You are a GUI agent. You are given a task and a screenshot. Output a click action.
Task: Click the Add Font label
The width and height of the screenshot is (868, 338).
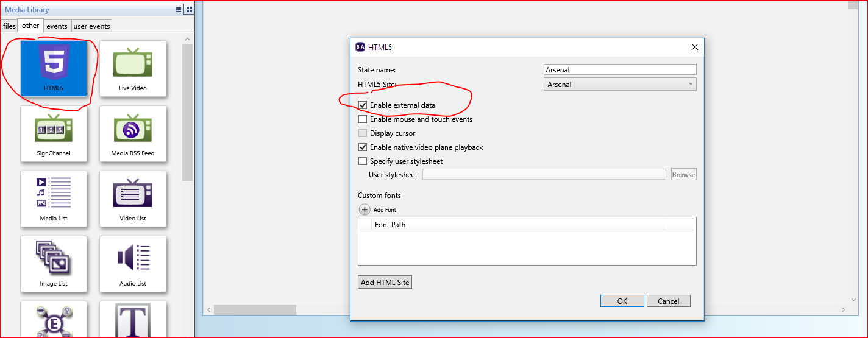pos(385,210)
